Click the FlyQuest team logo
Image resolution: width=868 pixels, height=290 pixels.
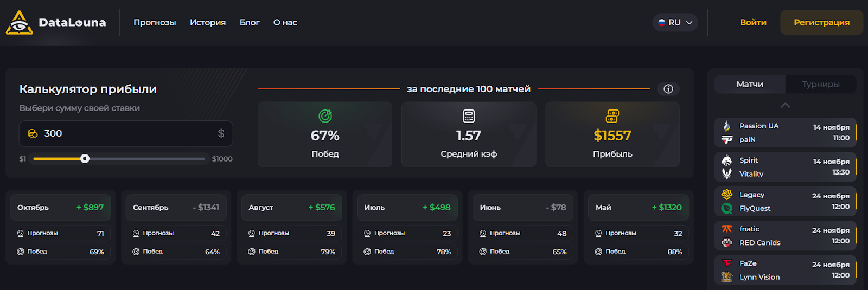click(x=727, y=208)
